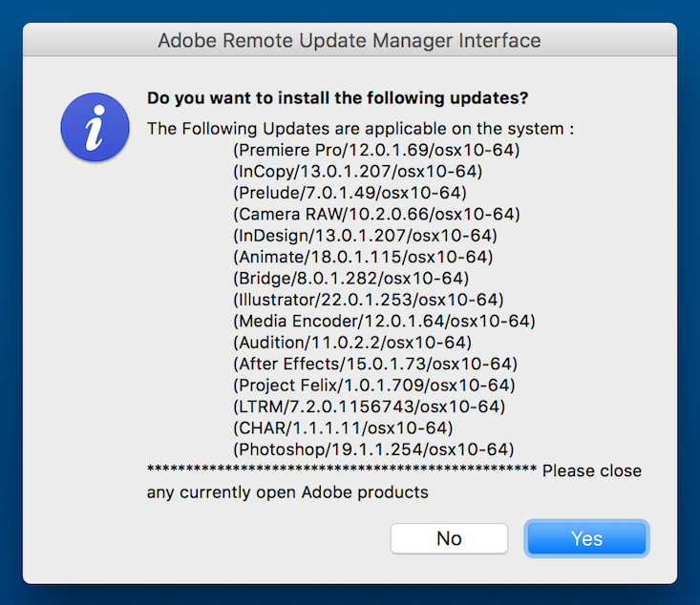The height and width of the screenshot is (605, 700).
Task: Click the Illustrator 22.0.1.253 entry
Action: 369,301
